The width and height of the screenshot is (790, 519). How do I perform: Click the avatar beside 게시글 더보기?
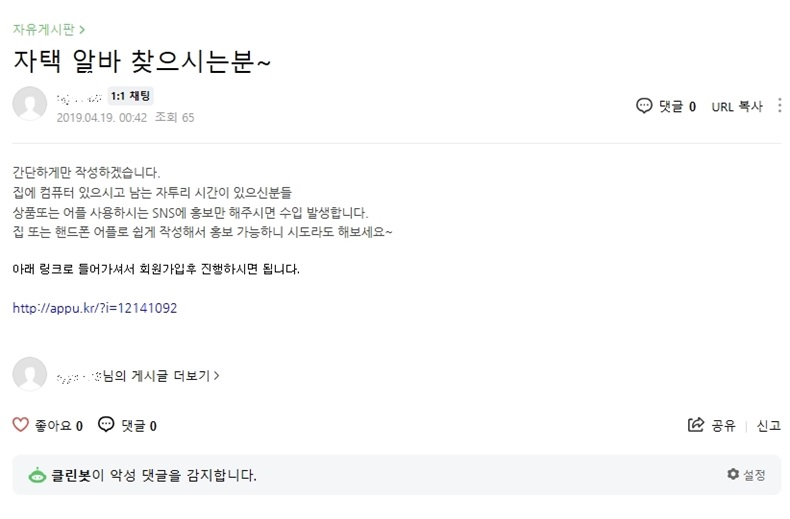pos(30,375)
